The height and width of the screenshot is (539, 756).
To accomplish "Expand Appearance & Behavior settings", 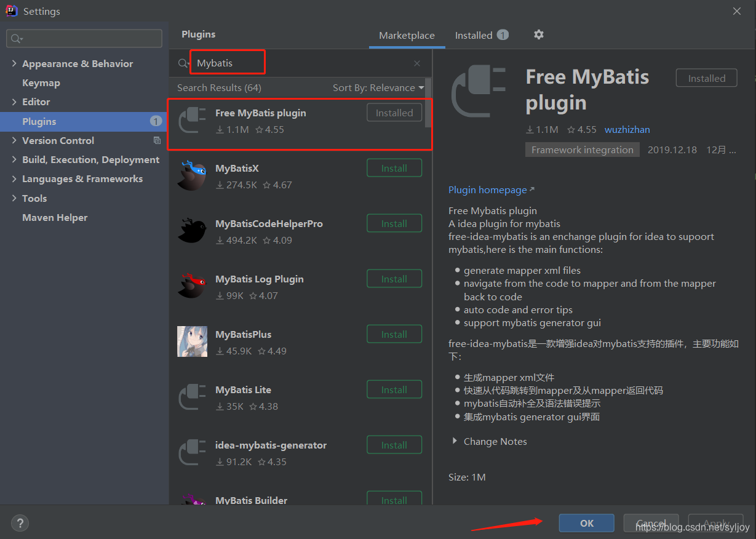I will (14, 63).
